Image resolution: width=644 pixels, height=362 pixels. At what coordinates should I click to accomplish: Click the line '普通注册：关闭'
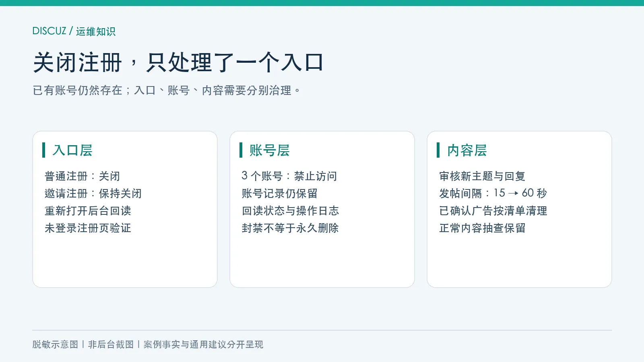82,176
